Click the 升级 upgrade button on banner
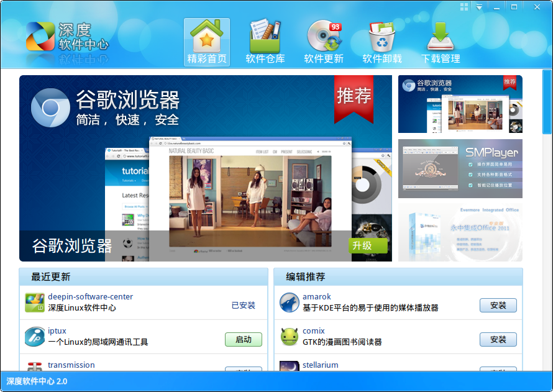The width and height of the screenshot is (553, 392). tap(368, 245)
